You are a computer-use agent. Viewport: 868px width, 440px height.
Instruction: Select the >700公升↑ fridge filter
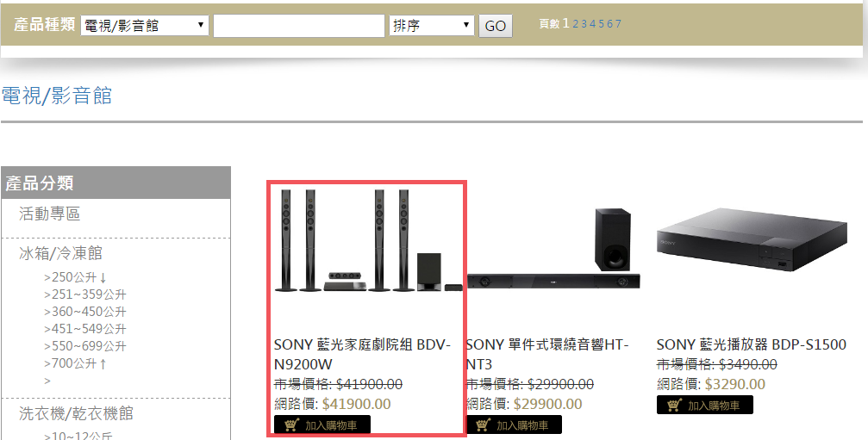pyautogui.click(x=75, y=363)
